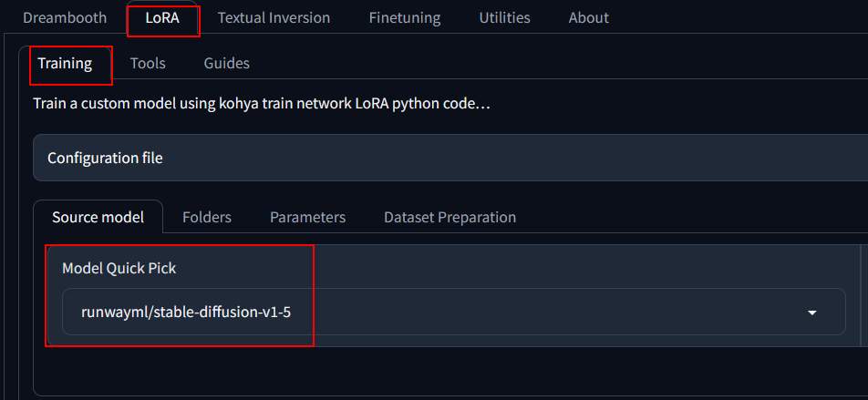The width and height of the screenshot is (868, 400).
Task: Open the Parameters tab
Action: (307, 217)
